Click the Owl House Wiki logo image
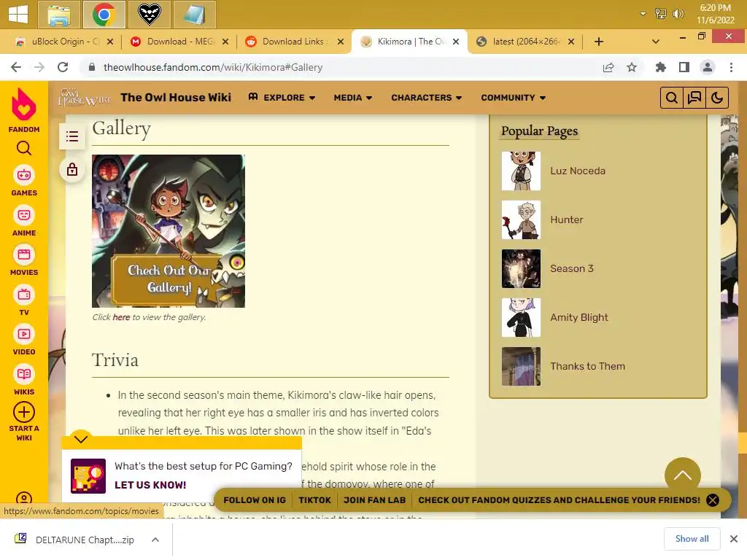Viewport: 747px width, 560px height. pos(84,97)
